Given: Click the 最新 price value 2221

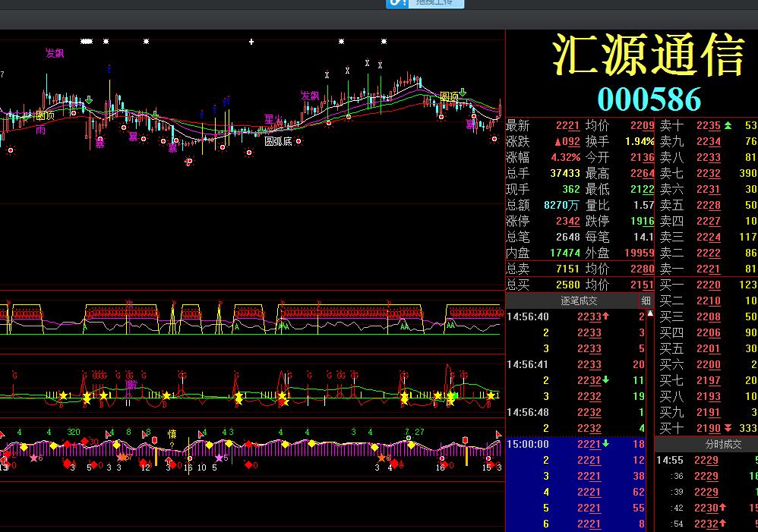Looking at the screenshot, I should click(567, 126).
